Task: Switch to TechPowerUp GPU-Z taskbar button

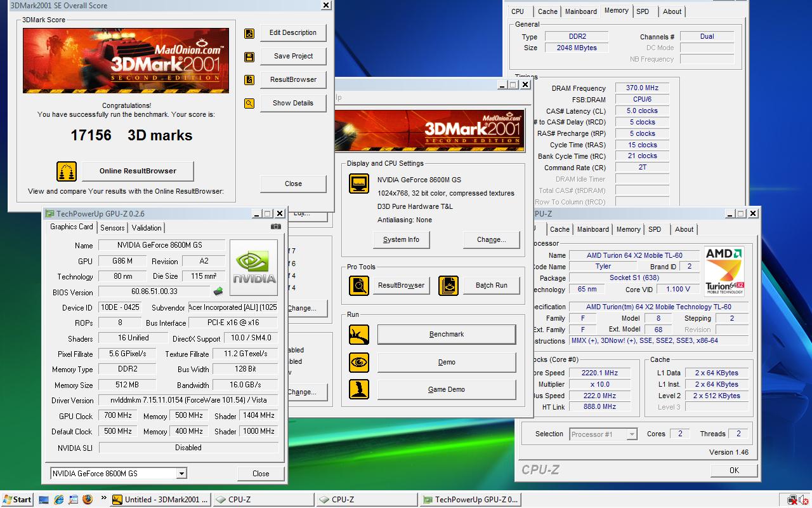Action: click(470, 500)
